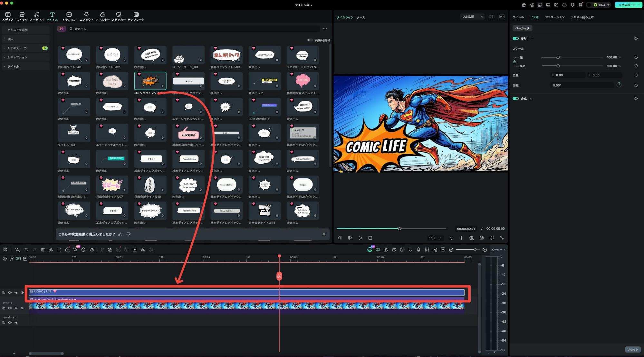The width and height of the screenshot is (644, 357).
Task: Click the gift icon in title bar
Action: 524,5
